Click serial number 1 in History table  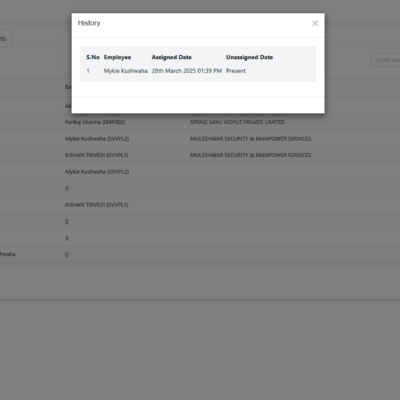point(88,71)
